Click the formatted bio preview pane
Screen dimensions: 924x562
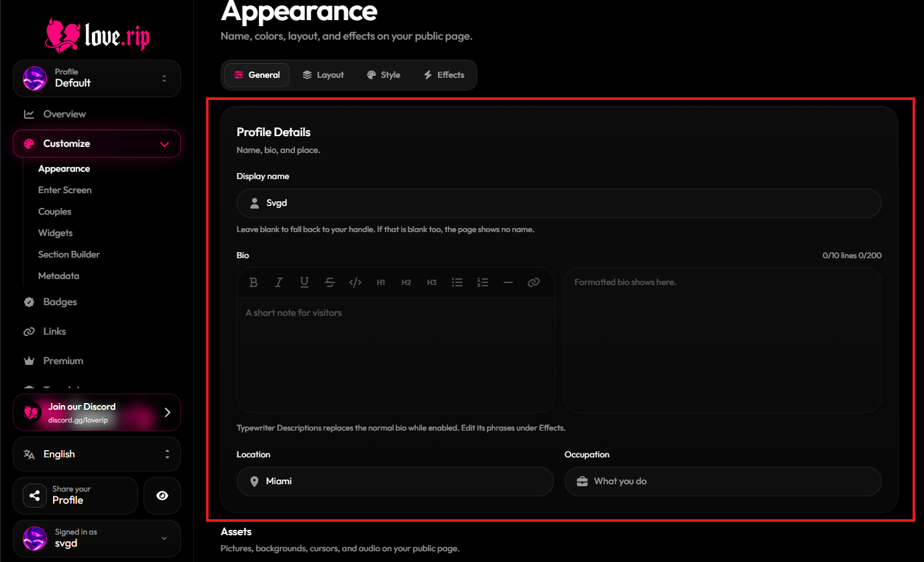(722, 339)
